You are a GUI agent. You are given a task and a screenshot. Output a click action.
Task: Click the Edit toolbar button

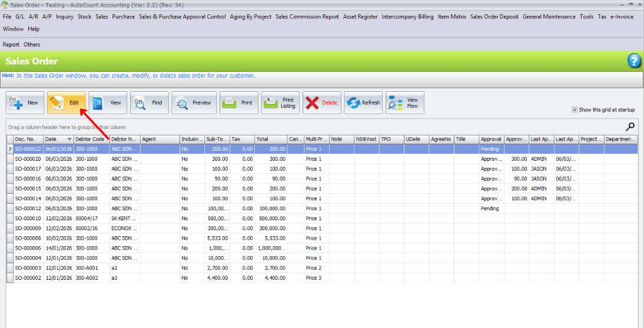click(67, 102)
